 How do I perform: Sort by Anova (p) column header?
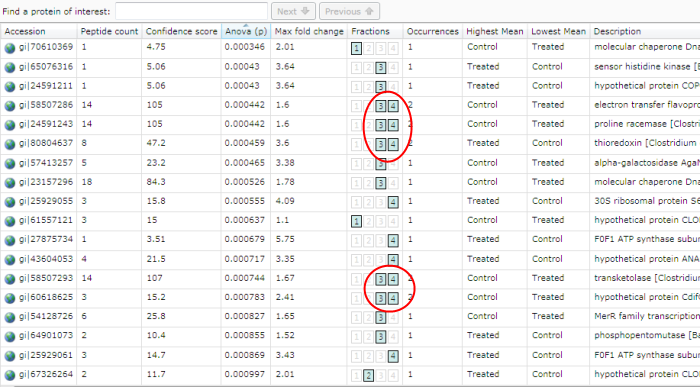click(246, 31)
